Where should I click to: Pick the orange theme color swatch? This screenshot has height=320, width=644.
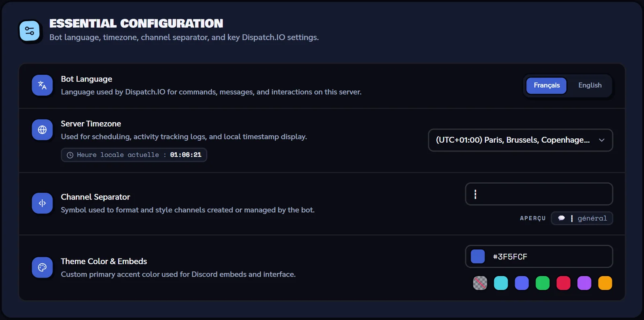tap(605, 283)
